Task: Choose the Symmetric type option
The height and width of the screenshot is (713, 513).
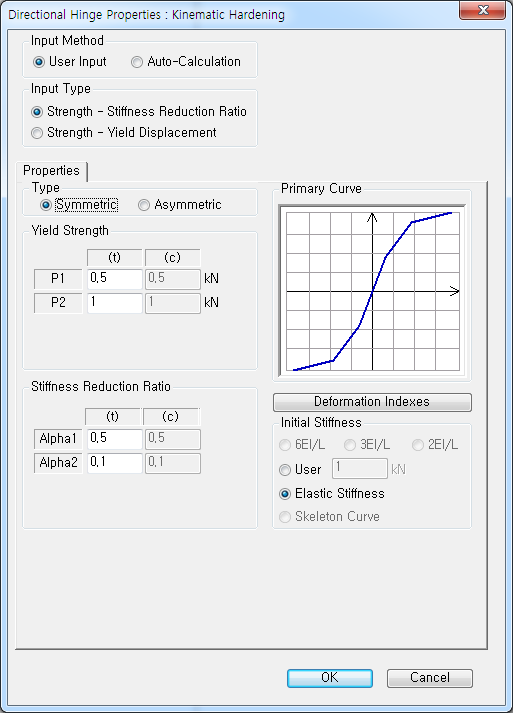Action: (79, 205)
